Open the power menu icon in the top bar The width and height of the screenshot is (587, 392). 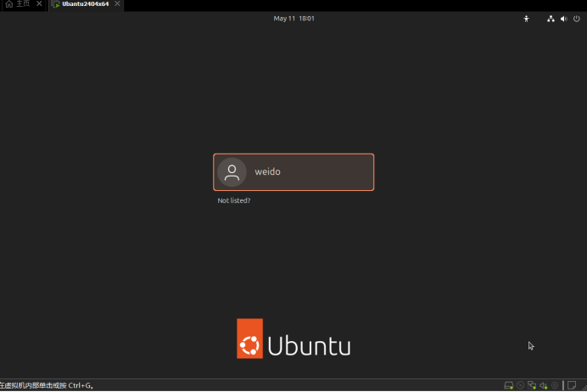pos(577,19)
